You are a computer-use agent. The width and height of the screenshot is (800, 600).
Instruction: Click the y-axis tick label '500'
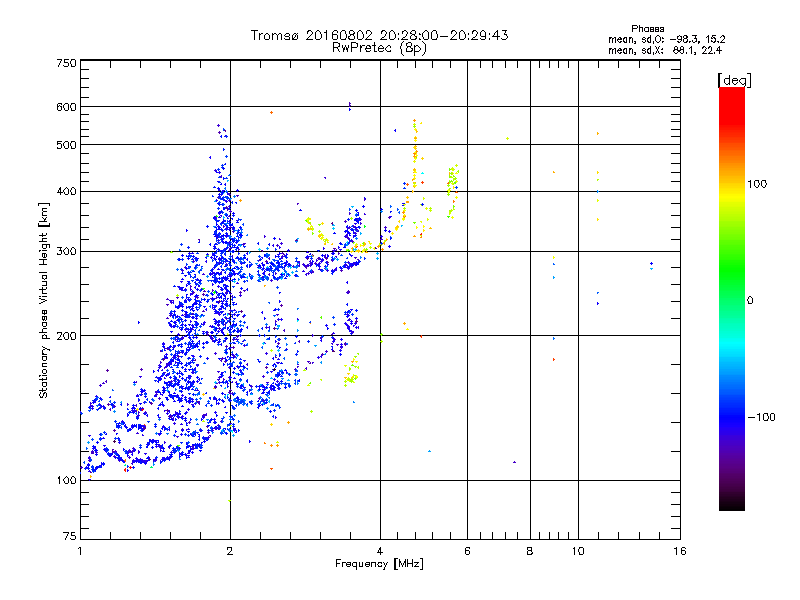[66, 145]
